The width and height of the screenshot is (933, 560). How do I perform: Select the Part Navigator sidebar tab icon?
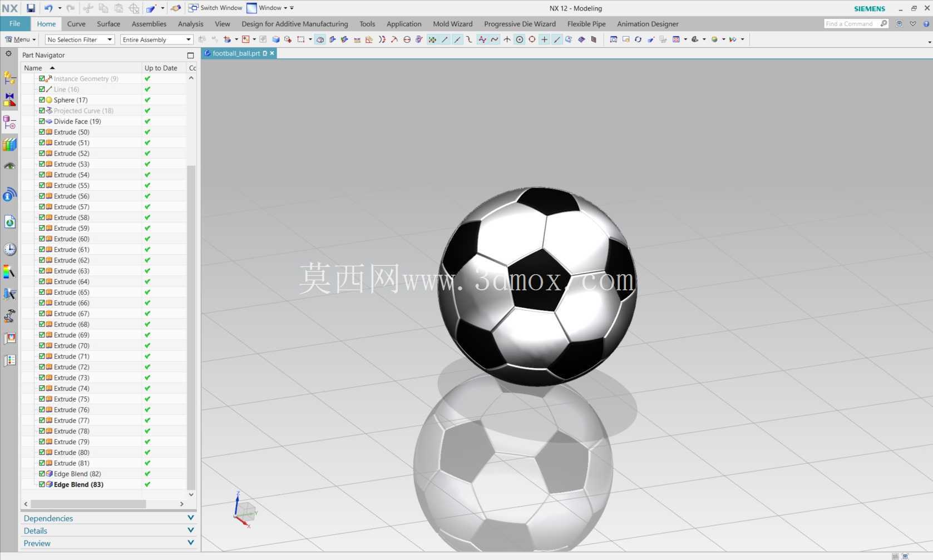[9, 122]
